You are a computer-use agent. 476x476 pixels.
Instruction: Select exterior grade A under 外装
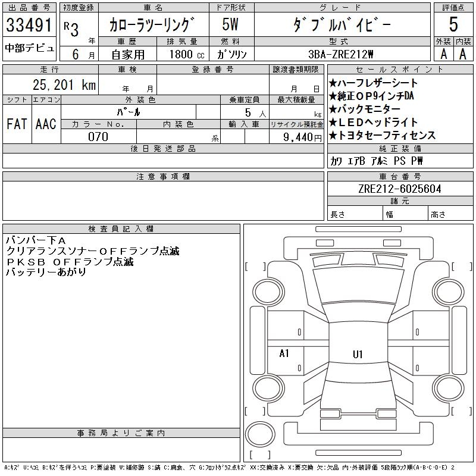pyautogui.click(x=443, y=54)
